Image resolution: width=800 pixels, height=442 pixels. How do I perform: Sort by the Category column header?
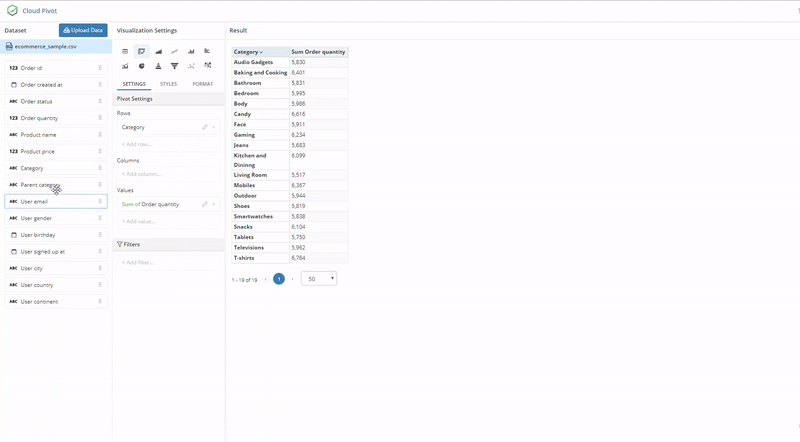(248, 51)
